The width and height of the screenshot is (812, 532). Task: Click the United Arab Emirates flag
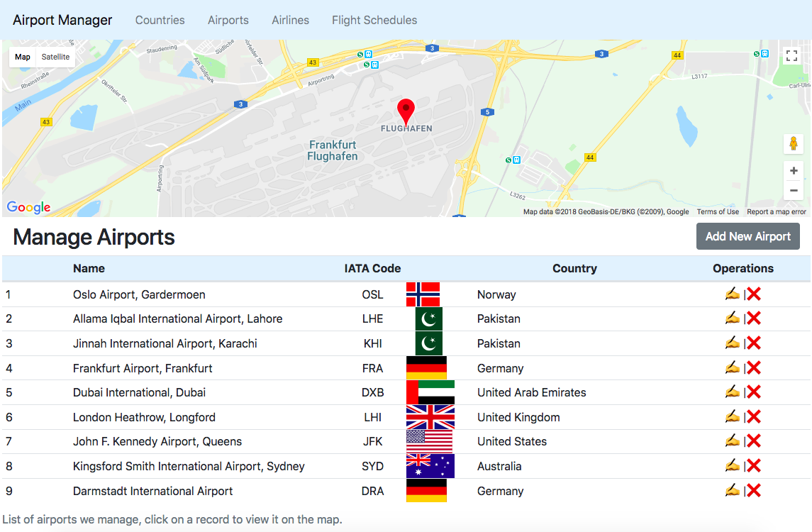(x=430, y=392)
